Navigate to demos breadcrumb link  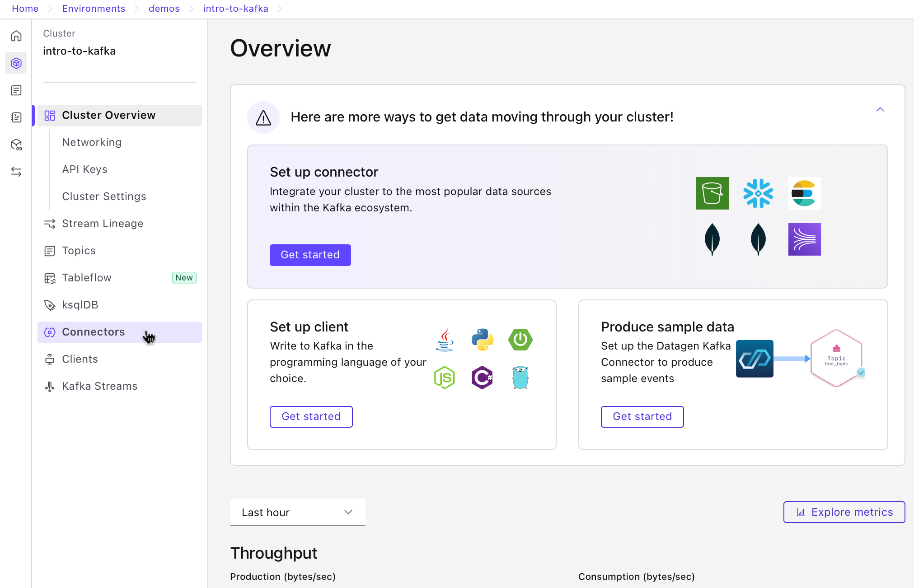coord(164,9)
